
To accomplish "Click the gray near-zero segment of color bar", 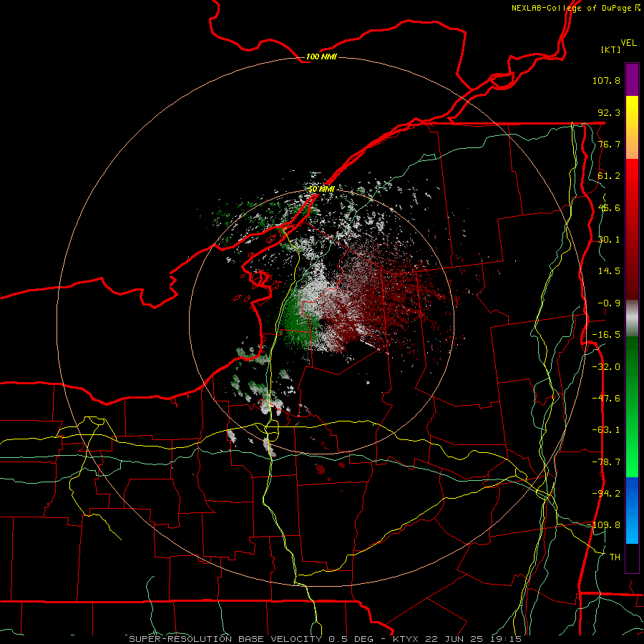I will pos(632,318).
